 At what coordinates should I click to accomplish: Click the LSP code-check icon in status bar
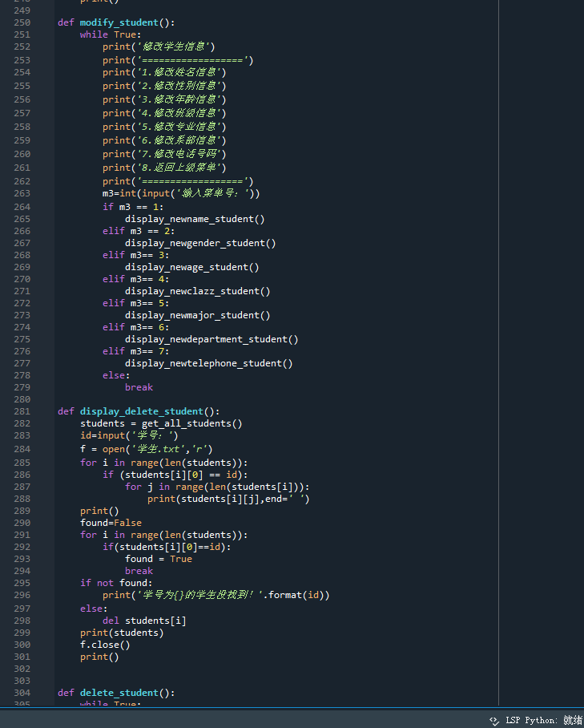click(494, 721)
